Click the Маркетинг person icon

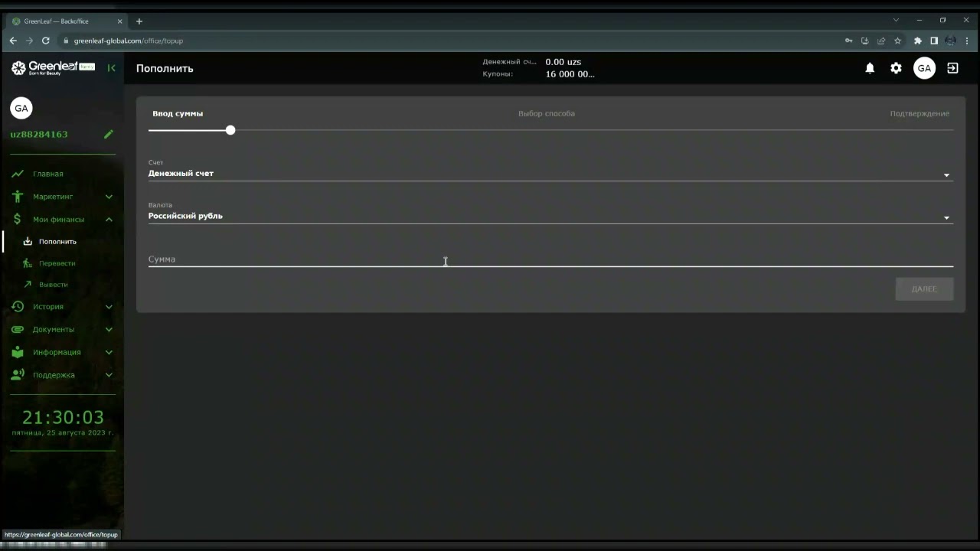tap(17, 197)
